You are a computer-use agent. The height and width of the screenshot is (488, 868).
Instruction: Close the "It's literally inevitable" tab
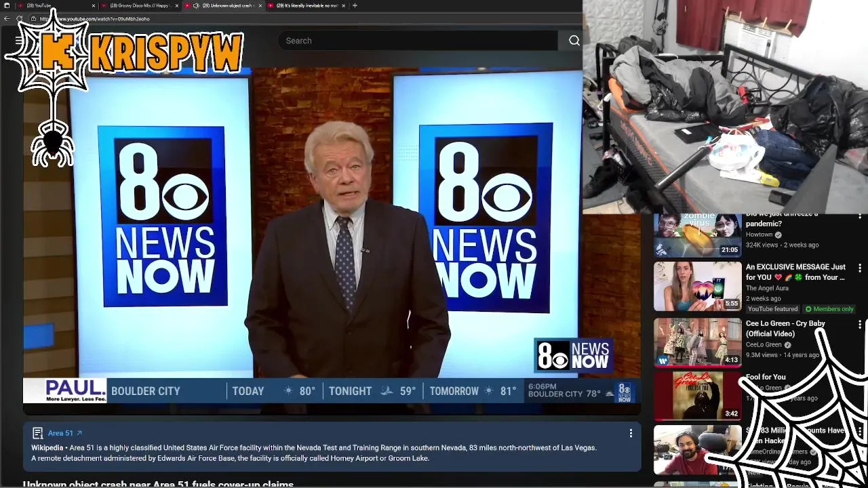(343, 5)
